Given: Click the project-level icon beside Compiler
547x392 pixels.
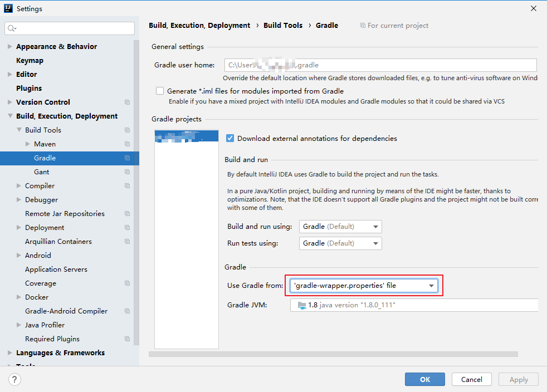Looking at the screenshot, I should coord(128,186).
